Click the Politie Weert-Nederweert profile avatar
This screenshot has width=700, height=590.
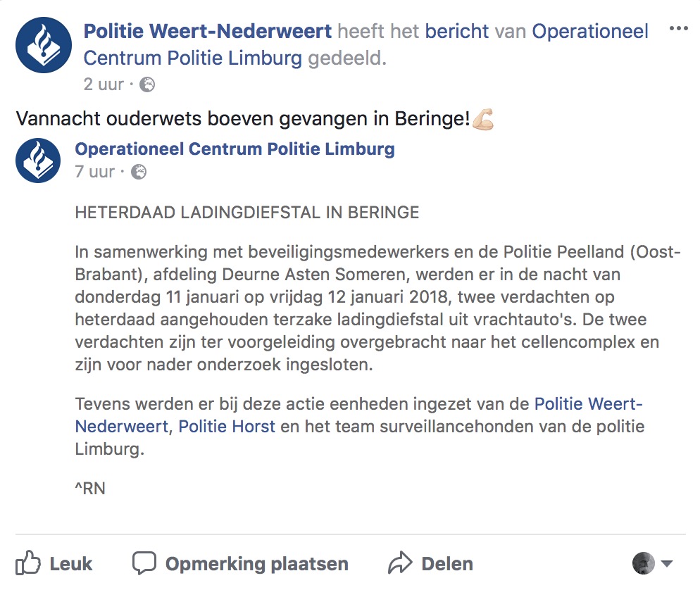[44, 45]
